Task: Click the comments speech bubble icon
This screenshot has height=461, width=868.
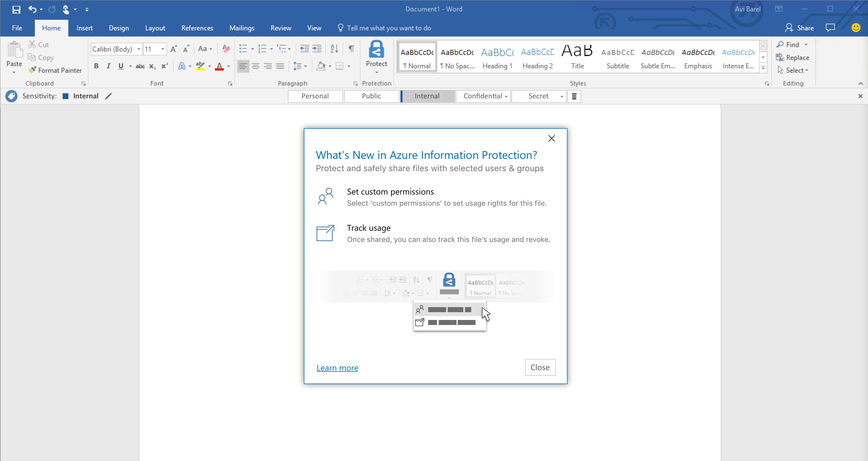Action: pyautogui.click(x=830, y=28)
